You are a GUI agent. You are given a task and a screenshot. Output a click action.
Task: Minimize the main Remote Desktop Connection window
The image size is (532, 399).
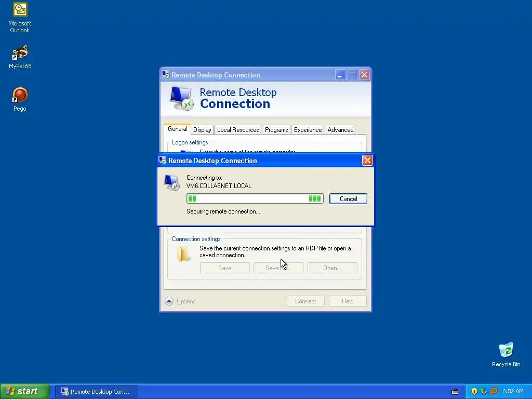pos(340,75)
